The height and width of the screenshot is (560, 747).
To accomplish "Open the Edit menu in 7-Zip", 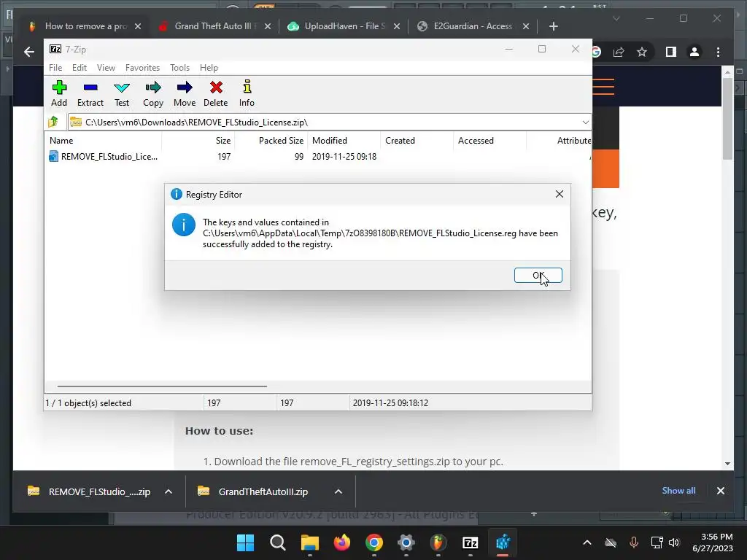I will [79, 68].
